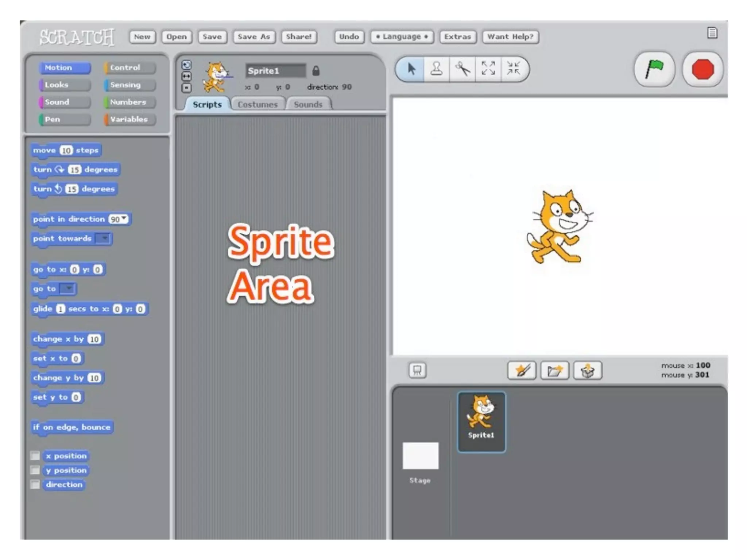Select the Motion block category
The image size is (747, 560).
pyautogui.click(x=65, y=68)
